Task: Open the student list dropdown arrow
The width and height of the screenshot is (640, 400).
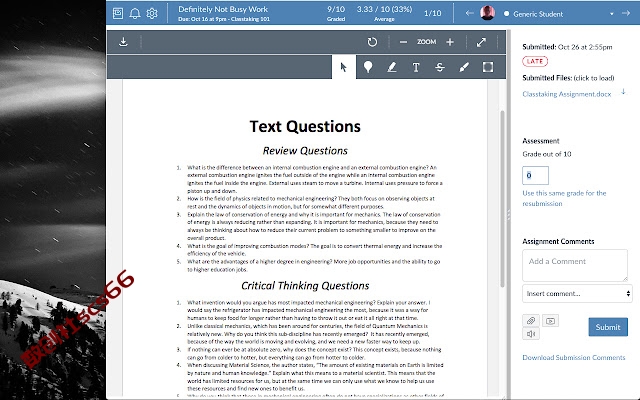Action: tap(611, 14)
